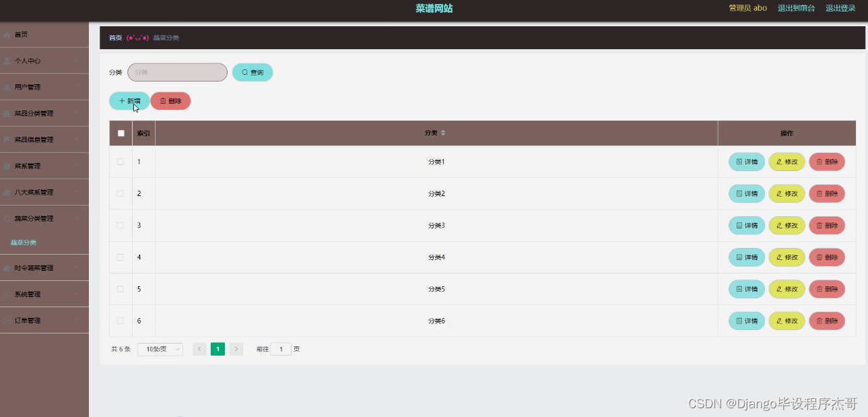Click the 分类3 table cell
This screenshot has width=868, height=417.
click(436, 226)
